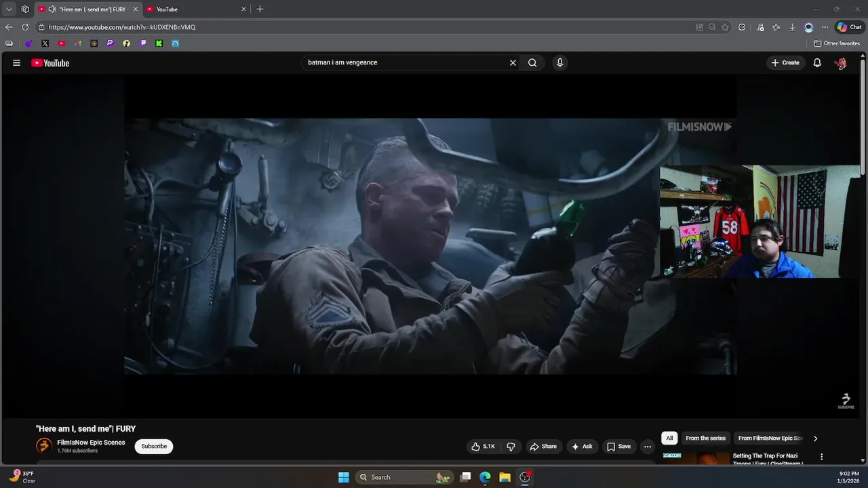Image resolution: width=868 pixels, height=488 pixels.
Task: Show more filter chips with right arrow
Action: 815,439
